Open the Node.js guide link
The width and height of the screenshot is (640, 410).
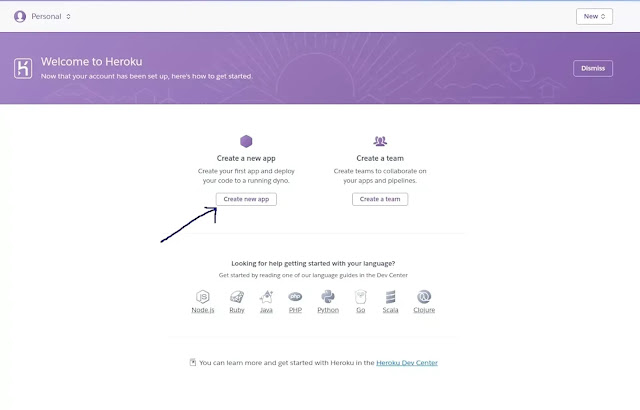203,310
